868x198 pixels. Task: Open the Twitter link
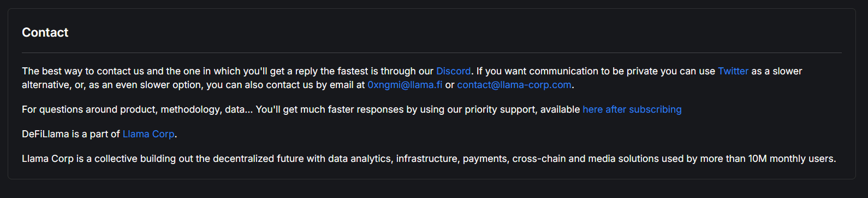click(x=733, y=71)
